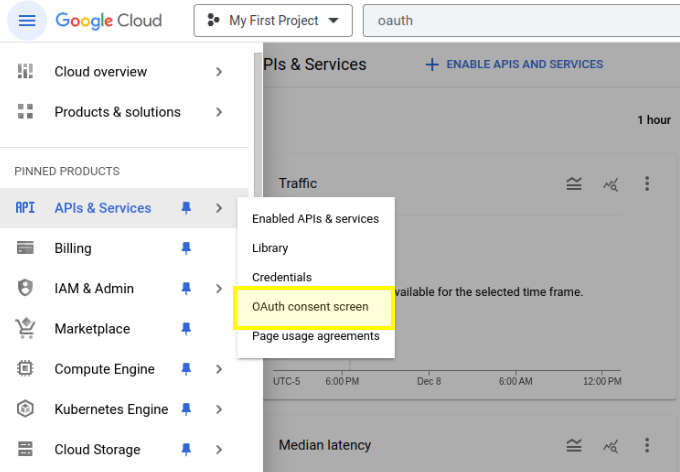Unpin Cloud Storage from pinned products

186,449
